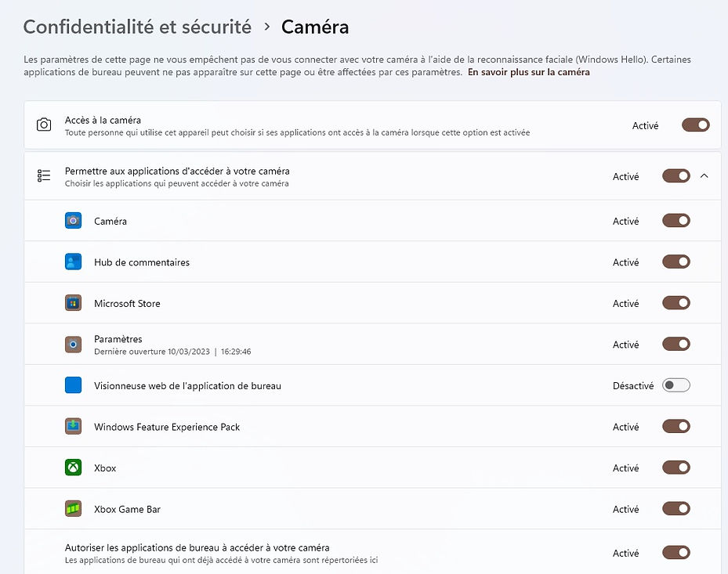Click the list icon next to Permettre aux applications

pyautogui.click(x=44, y=176)
